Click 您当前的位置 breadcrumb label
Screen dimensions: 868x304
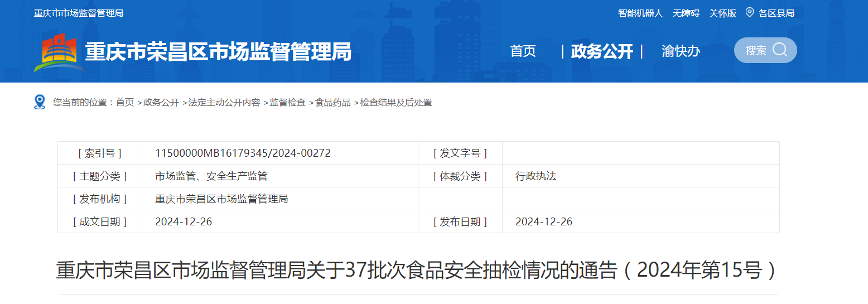84,103
